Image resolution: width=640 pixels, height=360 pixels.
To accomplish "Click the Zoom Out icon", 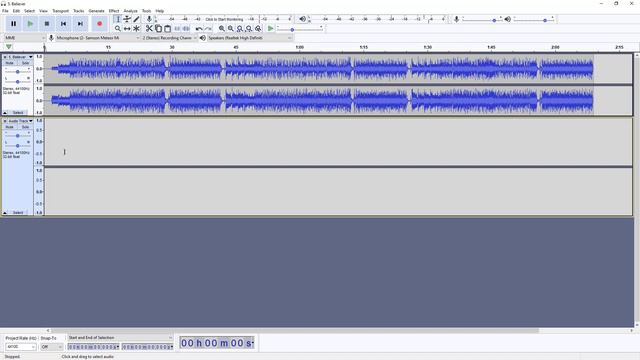I will [231, 29].
